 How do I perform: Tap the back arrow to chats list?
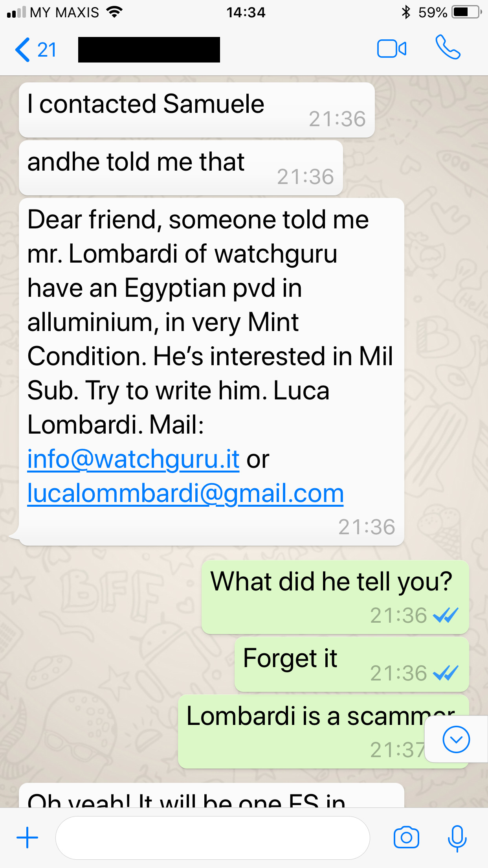pyautogui.click(x=23, y=50)
